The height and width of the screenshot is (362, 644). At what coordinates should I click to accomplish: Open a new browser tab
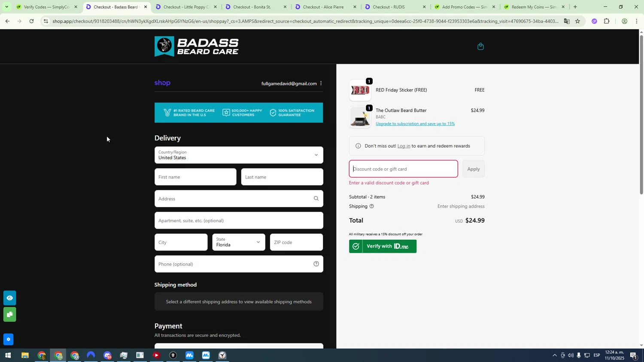(575, 7)
